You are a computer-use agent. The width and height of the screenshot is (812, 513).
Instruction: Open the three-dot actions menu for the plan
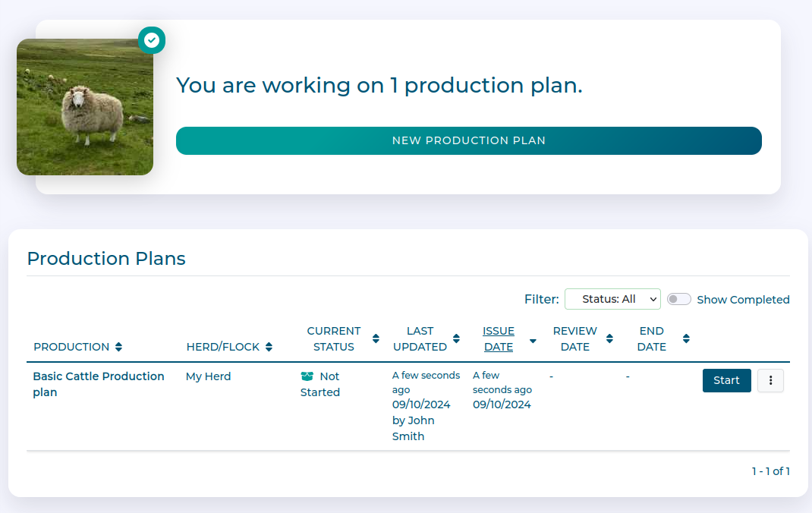point(770,380)
